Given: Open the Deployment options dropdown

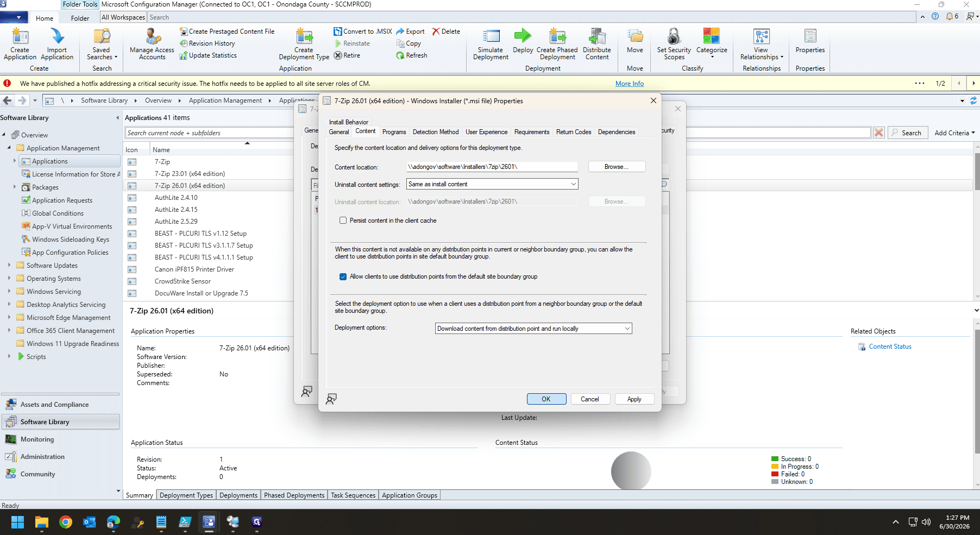Looking at the screenshot, I should coord(533,329).
